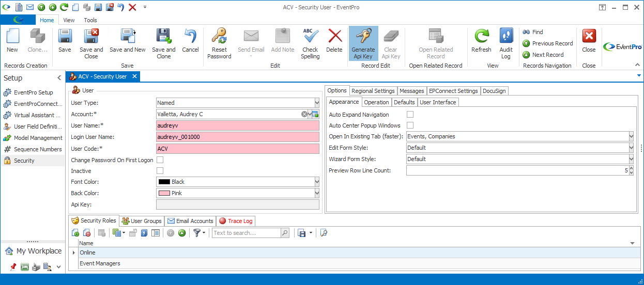Click the Close ribbon icon with red X
The width and height of the screenshot is (644, 285).
pyautogui.click(x=589, y=36)
